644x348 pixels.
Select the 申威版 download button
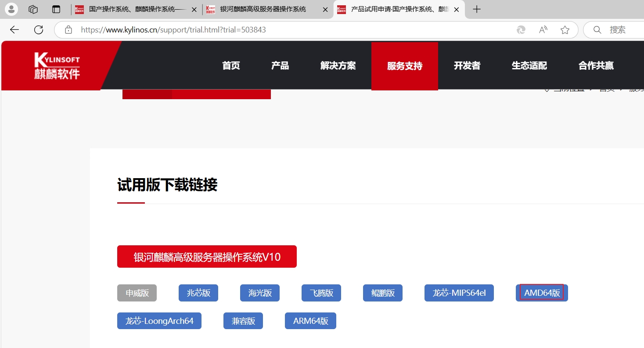pyautogui.click(x=137, y=293)
